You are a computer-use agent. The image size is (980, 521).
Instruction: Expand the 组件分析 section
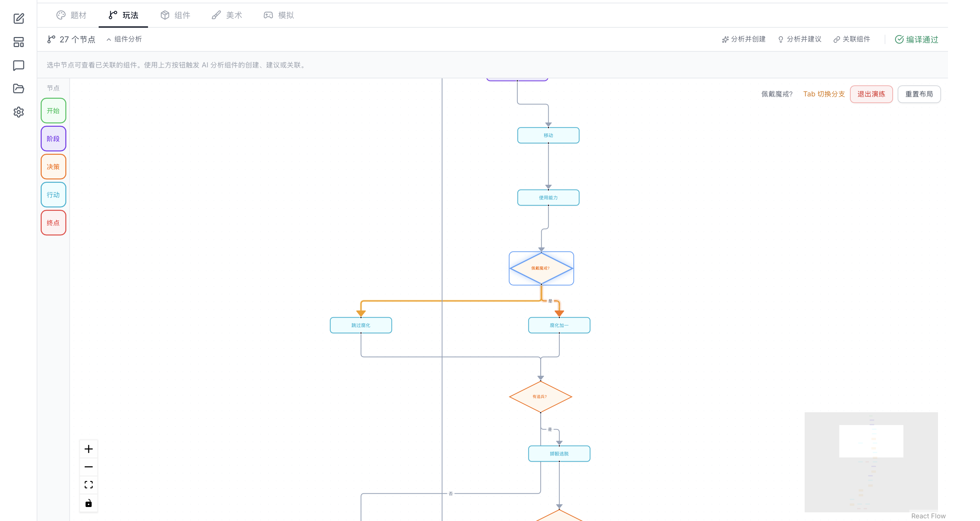coord(124,39)
